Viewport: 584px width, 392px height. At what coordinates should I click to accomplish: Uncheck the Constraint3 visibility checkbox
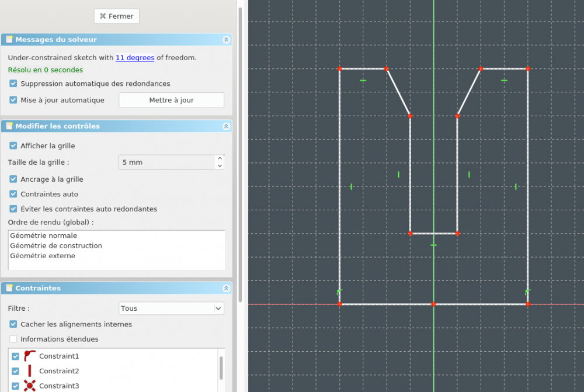(15, 386)
